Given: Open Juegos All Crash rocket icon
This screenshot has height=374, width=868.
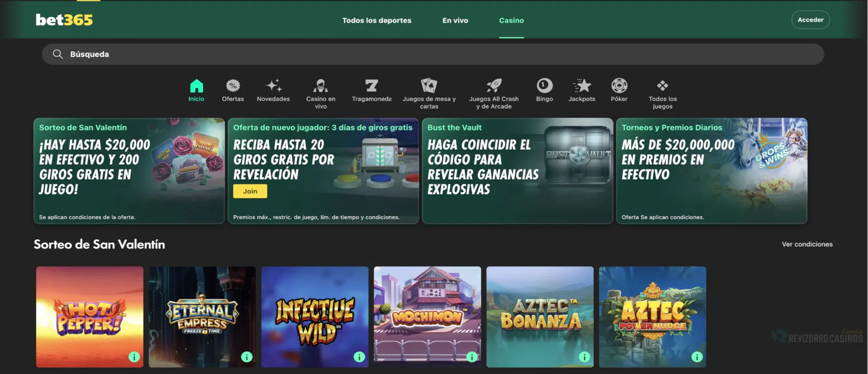Looking at the screenshot, I should [494, 85].
